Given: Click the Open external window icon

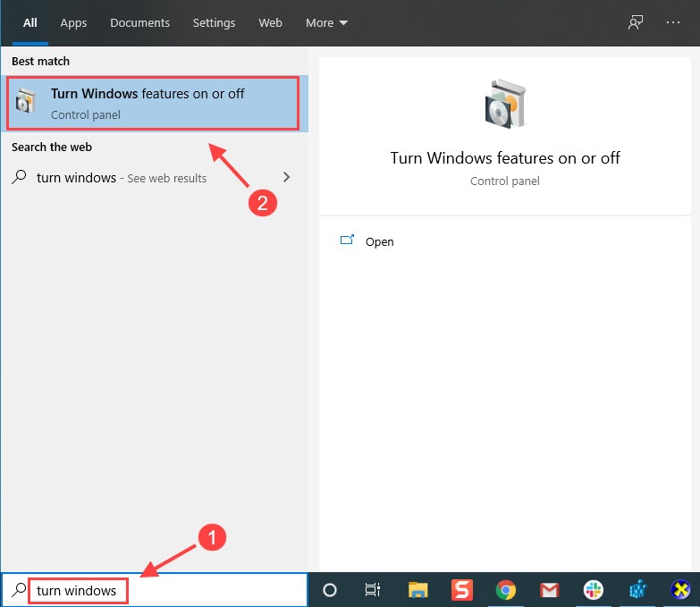Looking at the screenshot, I should pyautogui.click(x=347, y=240).
